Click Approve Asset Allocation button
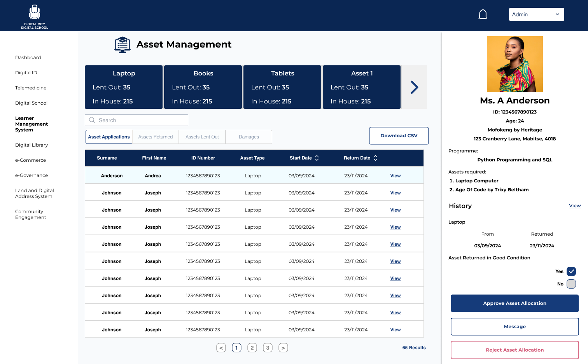Screen dimensions: 588x364 point(514,303)
